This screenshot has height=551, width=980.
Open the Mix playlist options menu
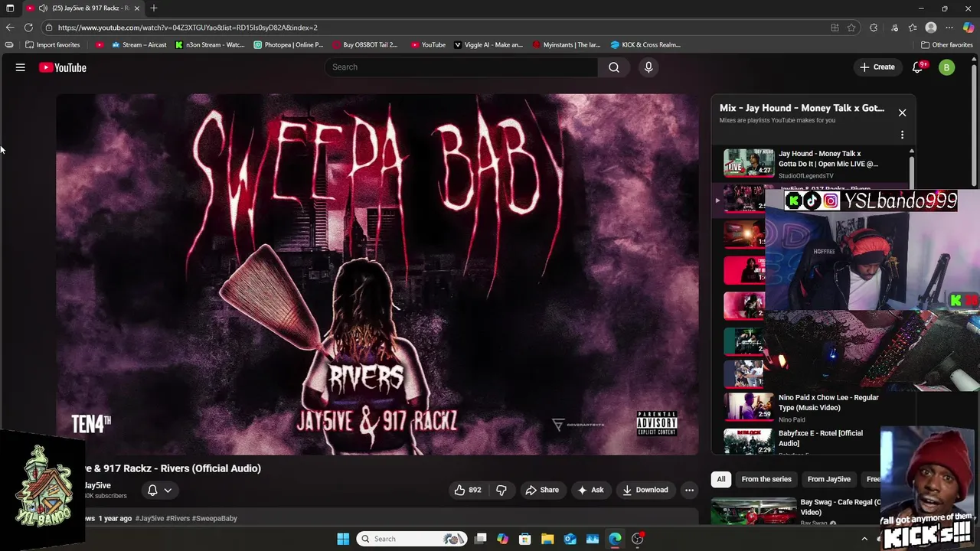coord(902,135)
